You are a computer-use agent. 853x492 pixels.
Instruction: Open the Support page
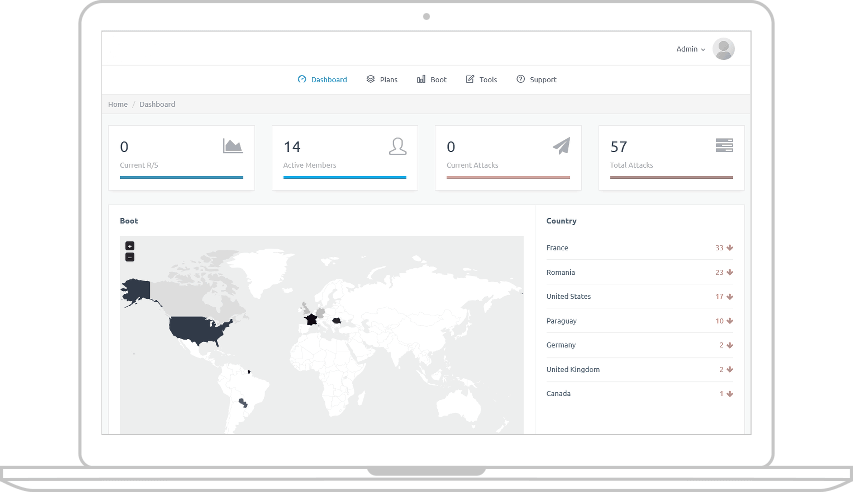pyautogui.click(x=537, y=79)
